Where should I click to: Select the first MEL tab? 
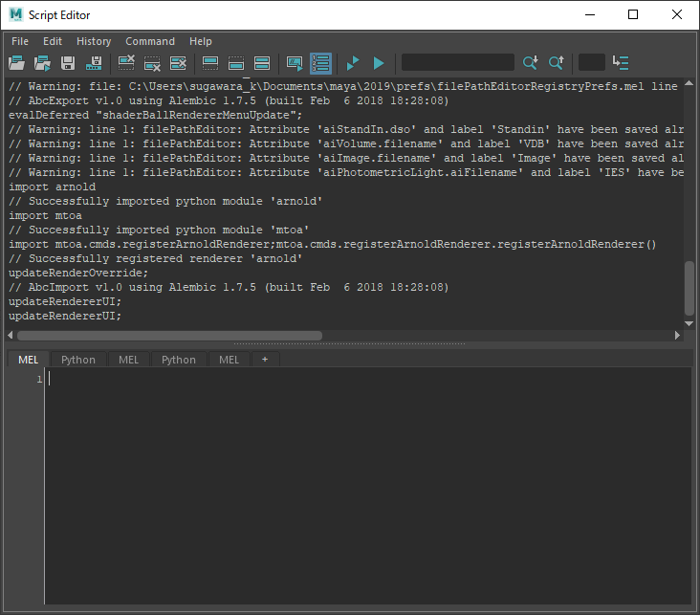pos(28,360)
